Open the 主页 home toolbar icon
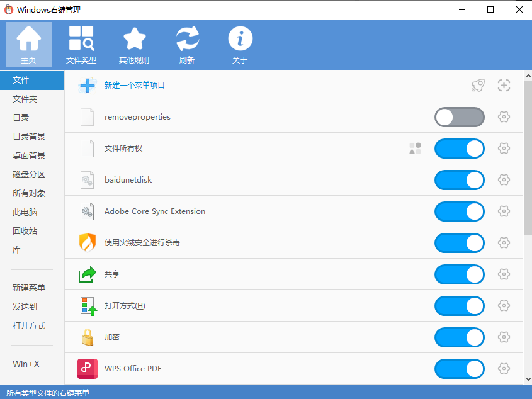Image resolution: width=532 pixels, height=399 pixels. (29, 45)
